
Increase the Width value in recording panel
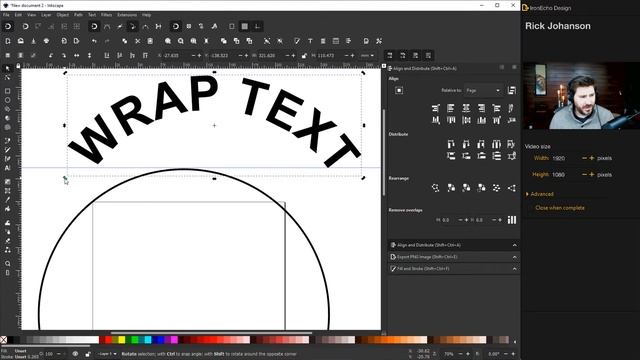coord(591,158)
